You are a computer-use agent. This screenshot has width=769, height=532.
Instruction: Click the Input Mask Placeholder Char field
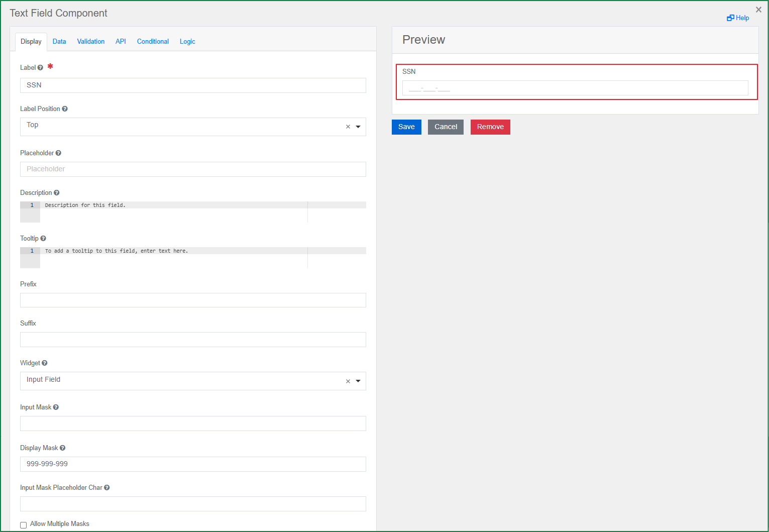click(x=193, y=504)
